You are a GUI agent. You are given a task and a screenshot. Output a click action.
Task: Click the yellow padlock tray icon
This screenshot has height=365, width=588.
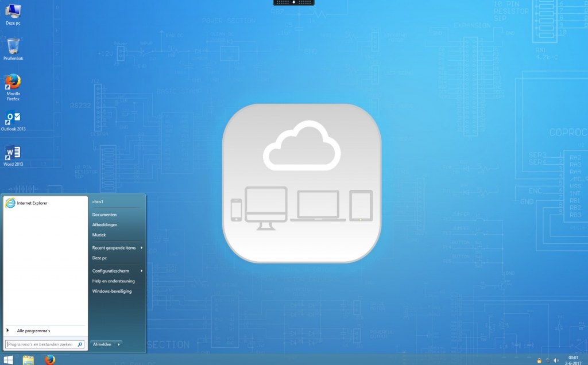tap(539, 360)
